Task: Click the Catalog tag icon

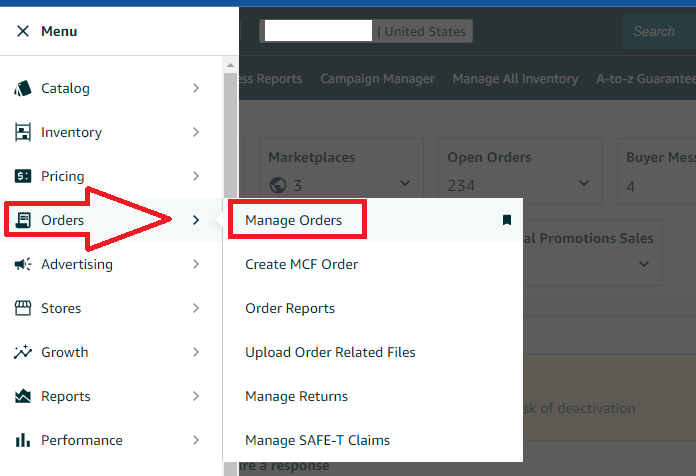Action: point(23,88)
